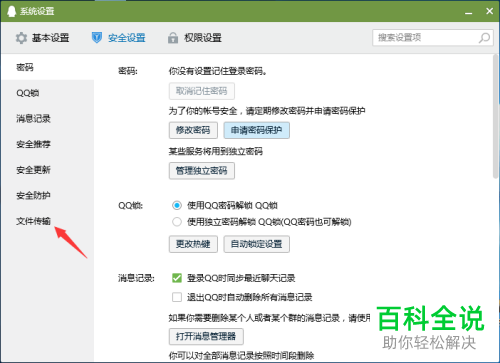Uncheck 登录QQ时同步最近聊天记录 checkbox
The height and width of the screenshot is (363, 500).
point(177,278)
